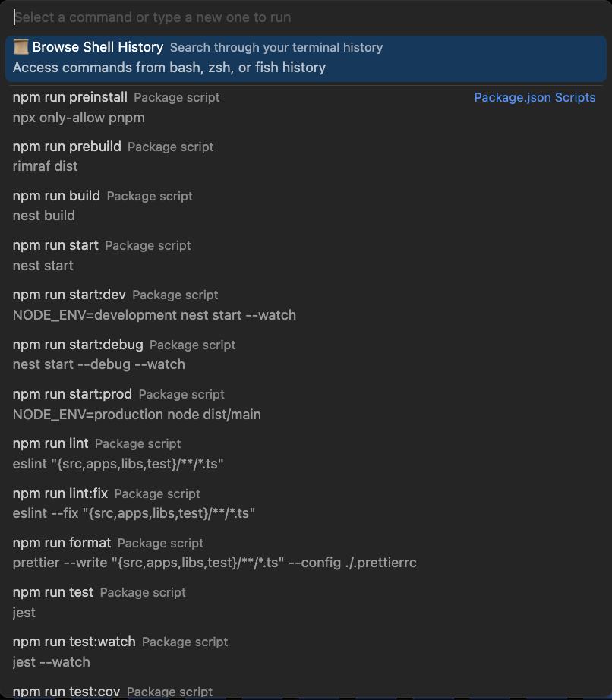
Task: Run the npm run test command
Action: pyautogui.click(x=53, y=592)
